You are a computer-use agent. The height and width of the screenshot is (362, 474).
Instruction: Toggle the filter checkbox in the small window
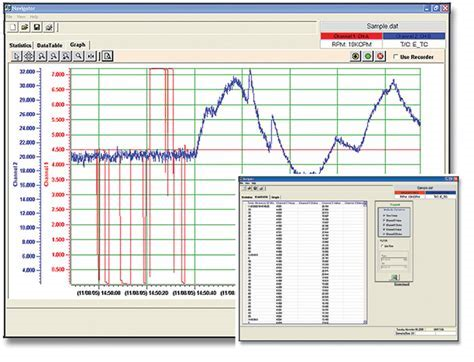pyautogui.click(x=382, y=246)
